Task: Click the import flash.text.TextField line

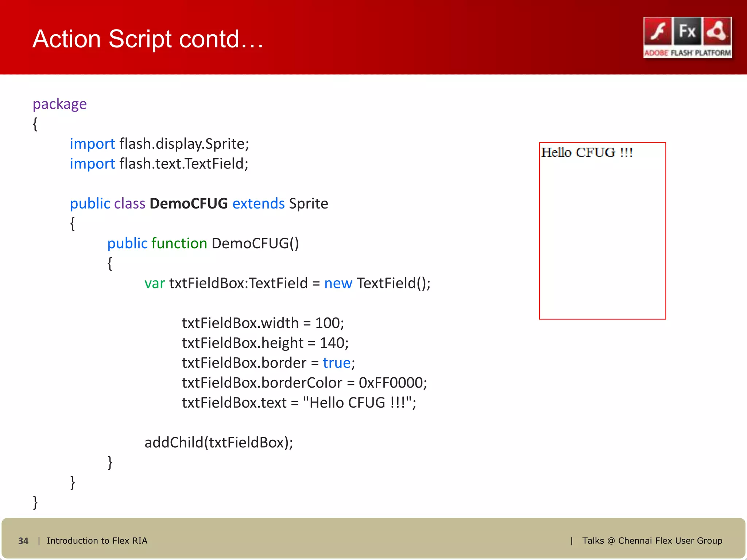Action: coord(159,164)
